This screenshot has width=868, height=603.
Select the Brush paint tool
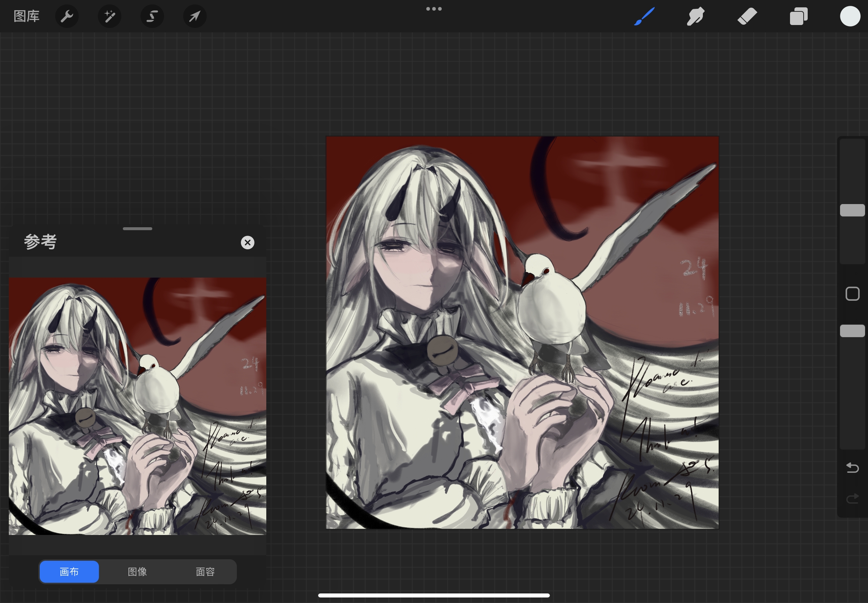[644, 16]
